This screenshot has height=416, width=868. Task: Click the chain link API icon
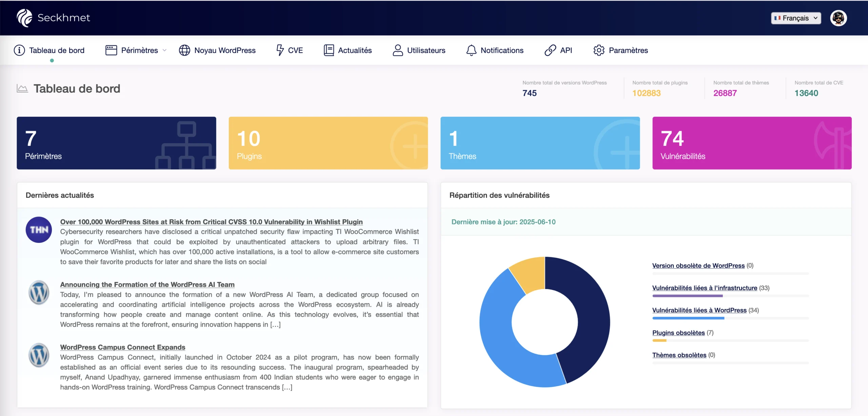point(550,50)
